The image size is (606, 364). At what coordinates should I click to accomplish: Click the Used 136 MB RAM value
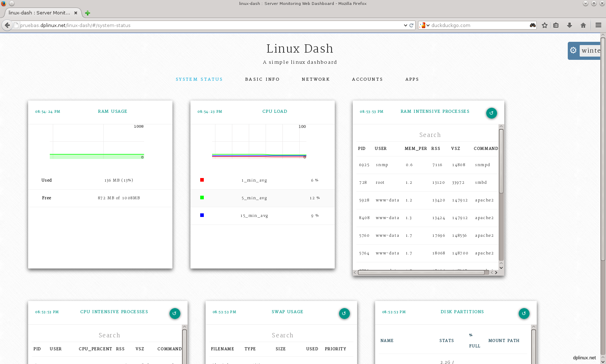(x=119, y=180)
